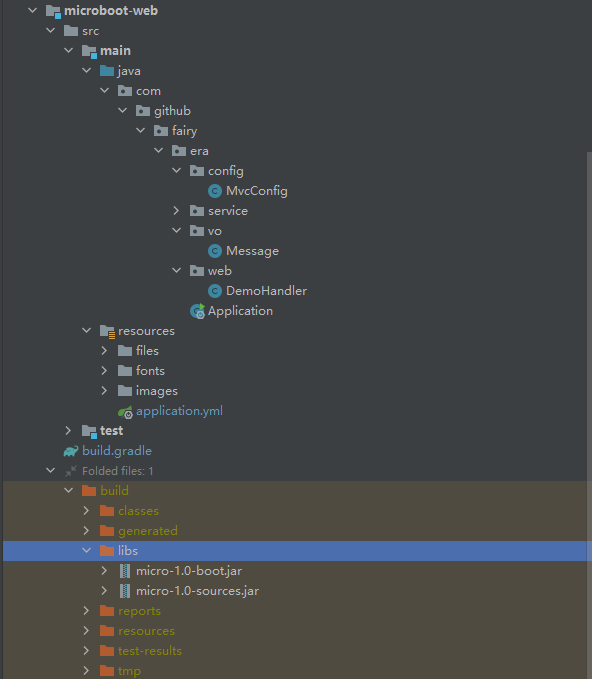The image size is (592, 679).
Task: Click the Application runnable class icon
Action: pos(197,311)
